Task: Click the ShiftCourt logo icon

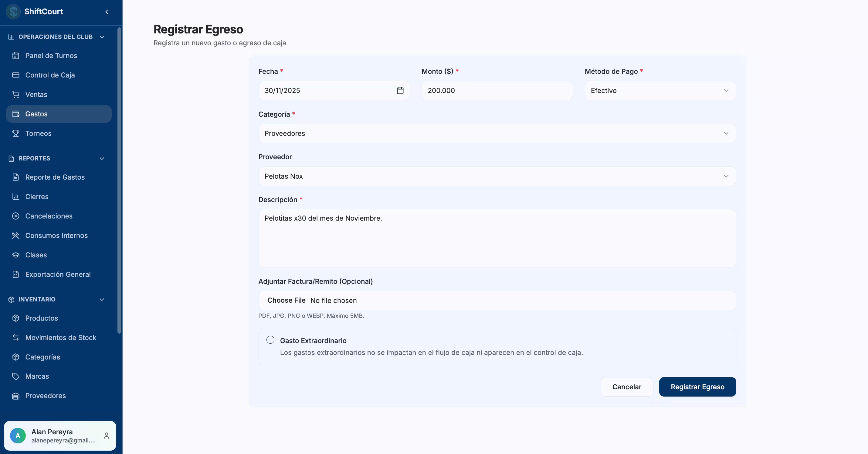Action: click(13, 12)
